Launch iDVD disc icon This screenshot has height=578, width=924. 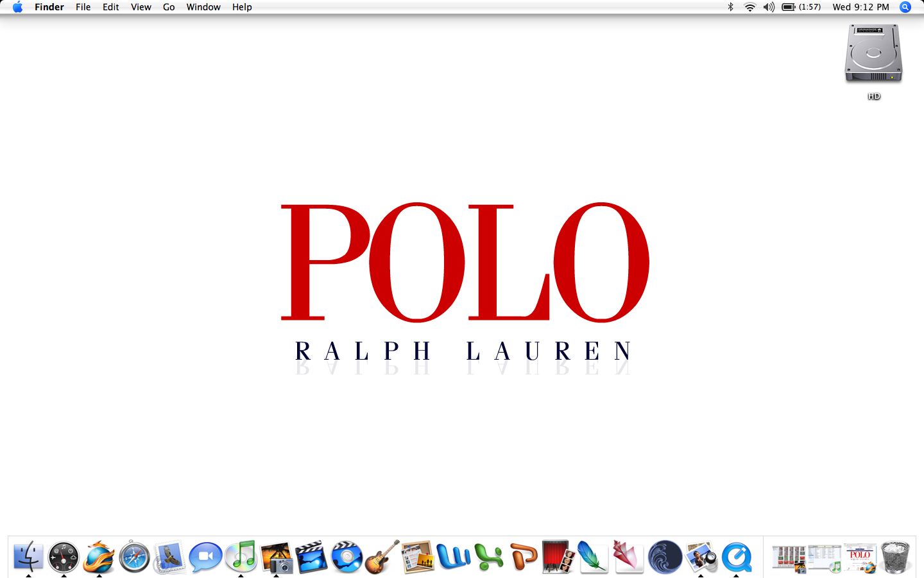pyautogui.click(x=346, y=557)
